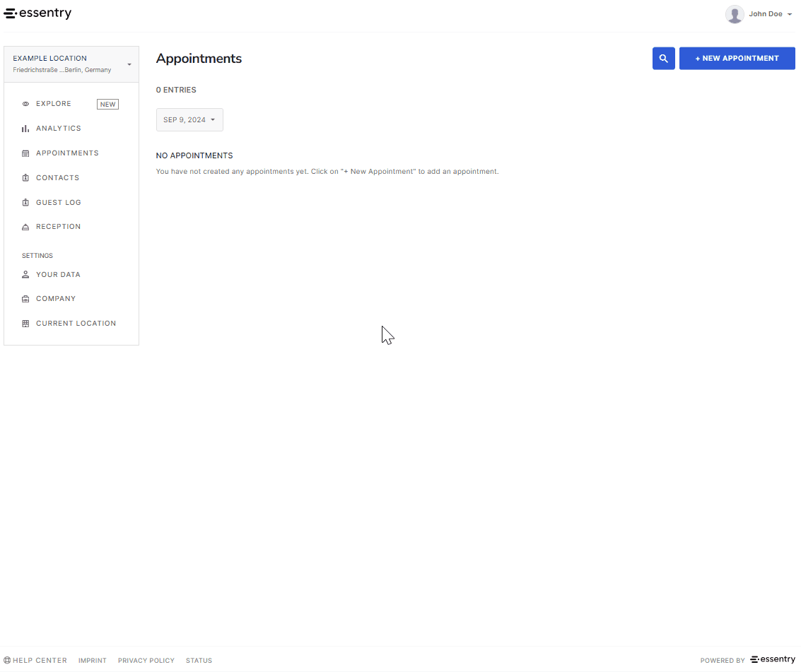Open Current Location settings

click(76, 323)
